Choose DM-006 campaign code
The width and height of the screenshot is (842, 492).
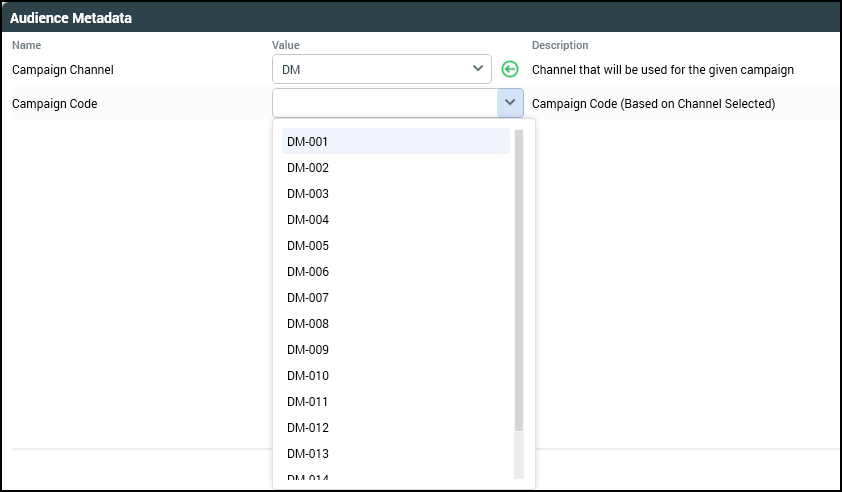[x=308, y=272]
